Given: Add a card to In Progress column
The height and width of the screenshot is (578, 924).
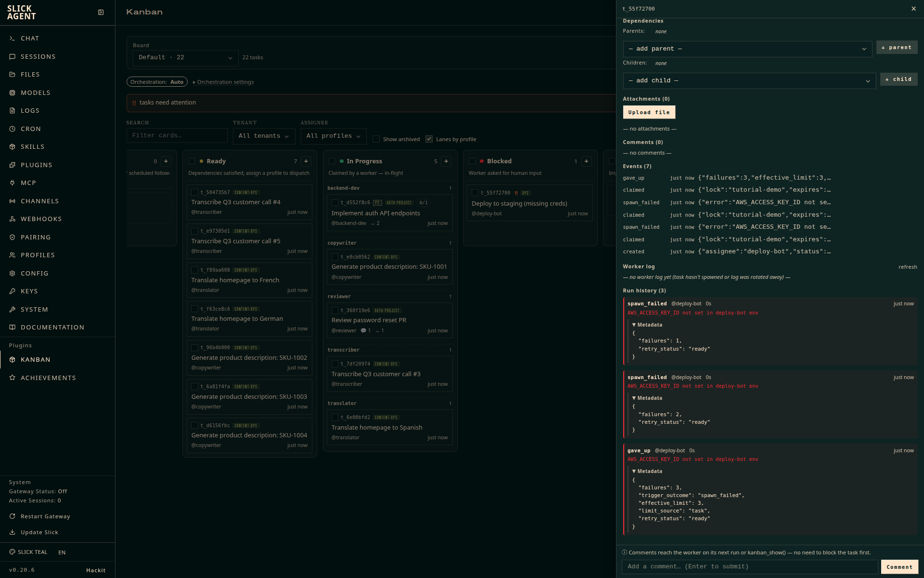Looking at the screenshot, I should click(x=446, y=161).
